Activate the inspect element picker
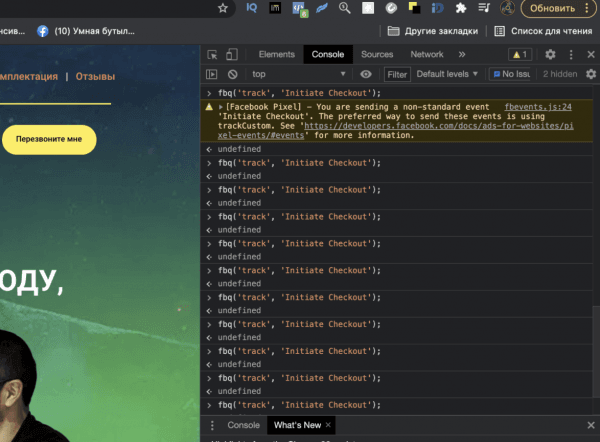 tap(213, 54)
